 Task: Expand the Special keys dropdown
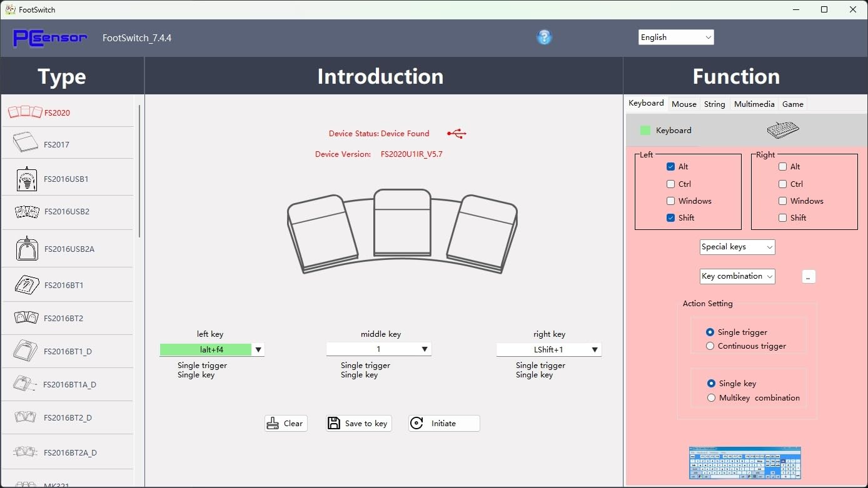[x=737, y=247]
